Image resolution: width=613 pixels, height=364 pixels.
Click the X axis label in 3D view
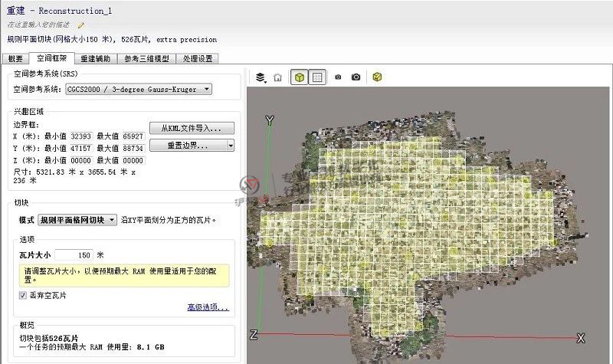[x=581, y=338]
